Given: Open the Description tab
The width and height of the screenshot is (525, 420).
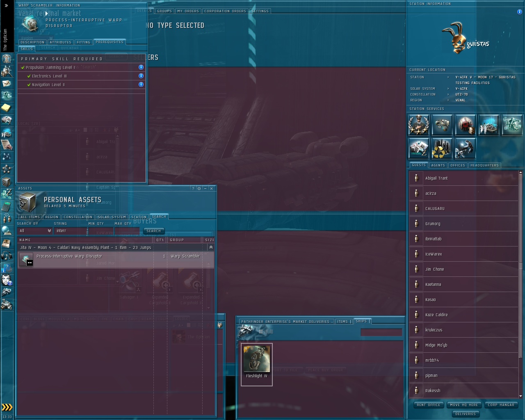Looking at the screenshot, I should click(32, 42).
